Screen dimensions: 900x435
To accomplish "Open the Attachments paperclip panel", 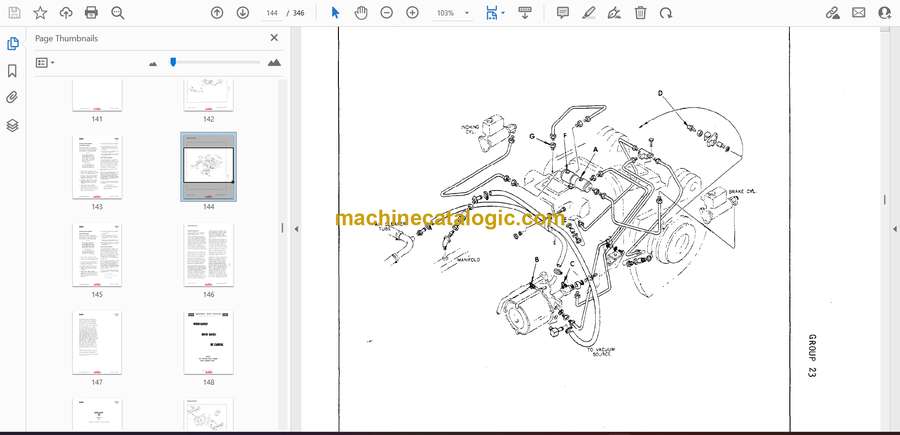I will pyautogui.click(x=13, y=98).
